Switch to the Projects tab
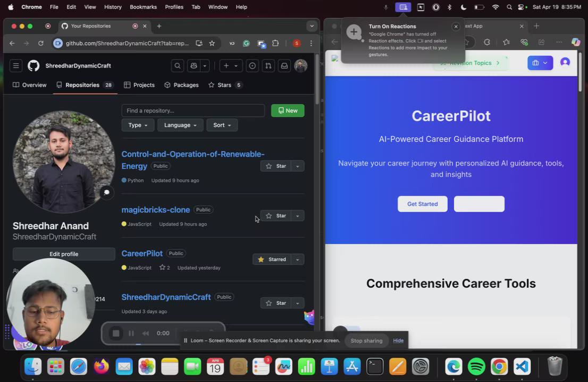The width and height of the screenshot is (588, 382). (x=139, y=85)
